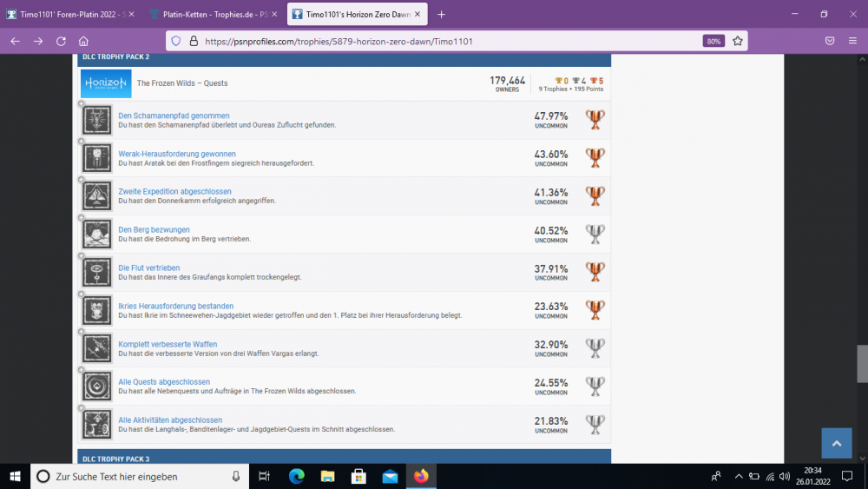Viewport: 868px width, 489px height.
Task: Reset the 80% page zoom indicator
Action: [713, 41]
